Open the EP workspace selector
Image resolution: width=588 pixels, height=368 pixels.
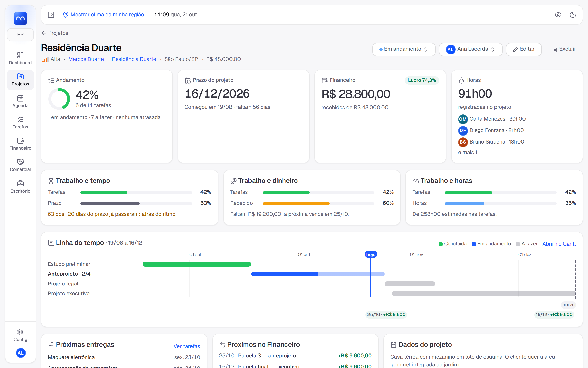point(20,35)
